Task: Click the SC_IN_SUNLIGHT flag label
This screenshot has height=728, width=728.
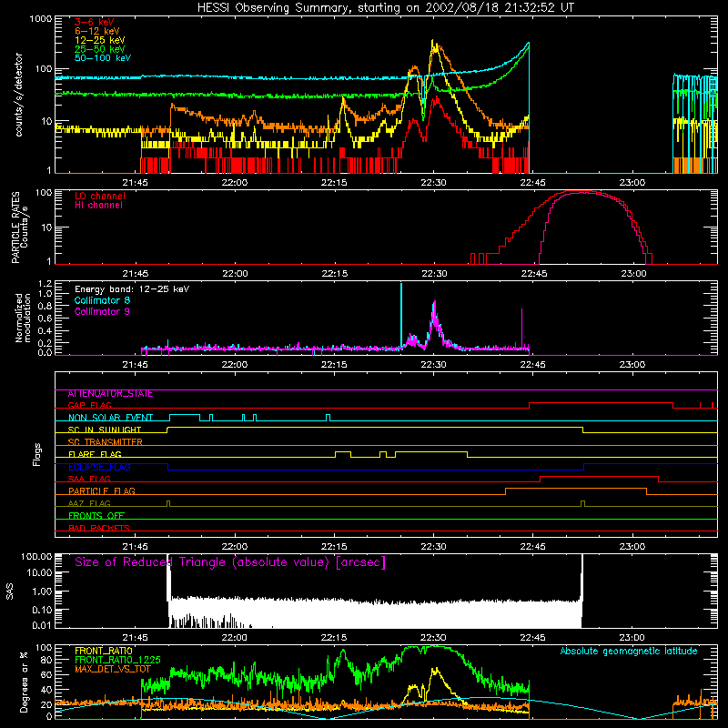Action: point(105,430)
